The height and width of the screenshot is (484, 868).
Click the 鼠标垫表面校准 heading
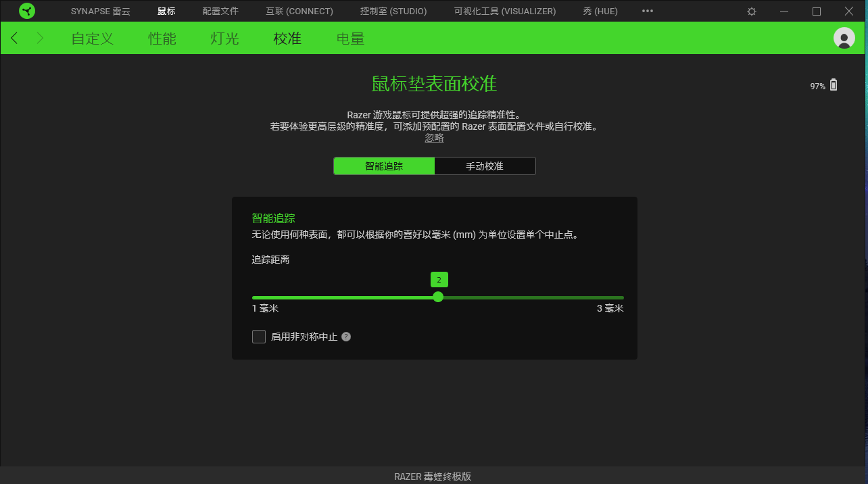[x=434, y=84]
